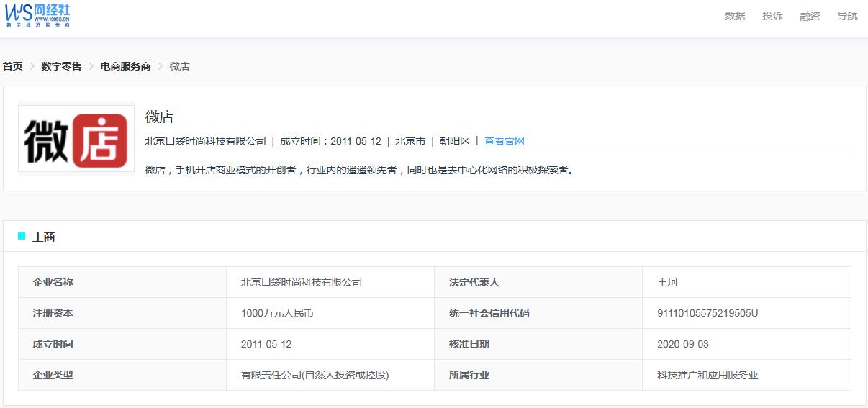Click the 微店 breadcrumb item

(x=179, y=66)
